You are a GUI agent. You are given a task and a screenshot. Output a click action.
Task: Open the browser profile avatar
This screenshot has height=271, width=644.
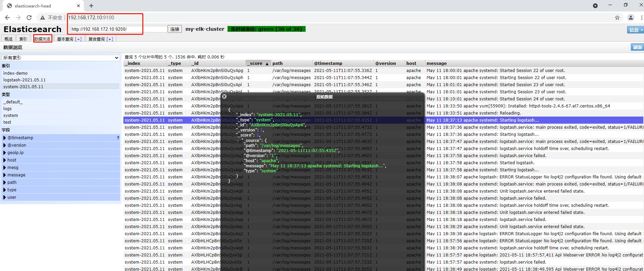pyautogui.click(x=630, y=18)
